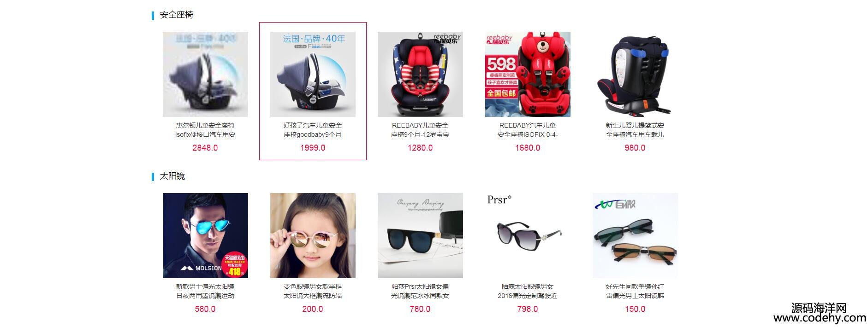Select the Prsr women's sunglasses thumbnail
Viewport: 868px width, 327px height.
pos(528,235)
